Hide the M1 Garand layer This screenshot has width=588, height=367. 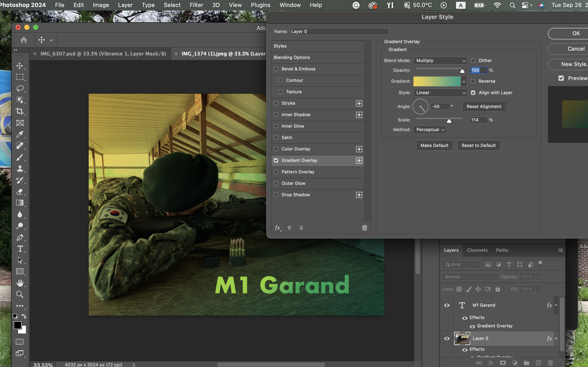447,305
